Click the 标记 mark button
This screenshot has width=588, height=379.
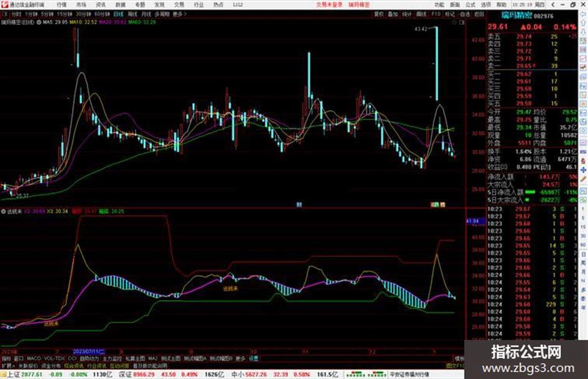click(450, 14)
